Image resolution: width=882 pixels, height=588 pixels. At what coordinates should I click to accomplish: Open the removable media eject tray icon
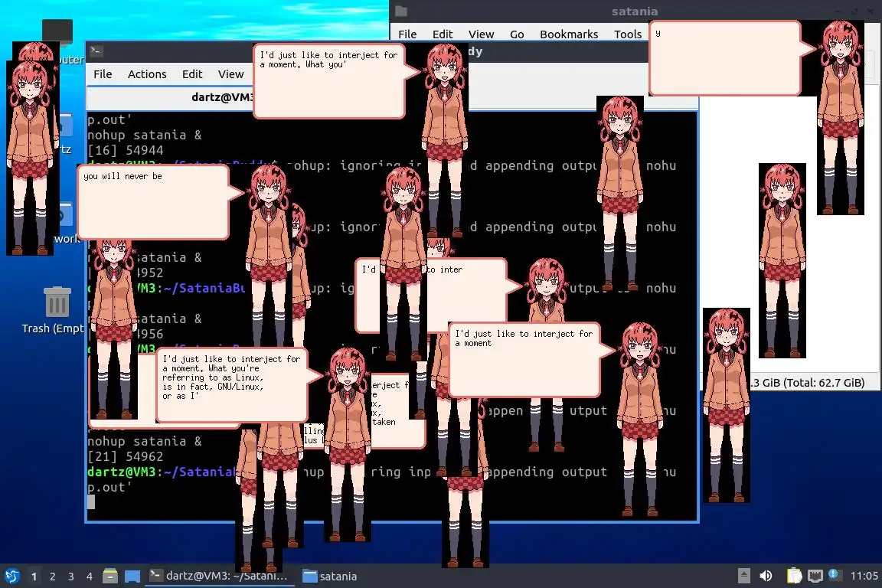pyautogui.click(x=743, y=576)
